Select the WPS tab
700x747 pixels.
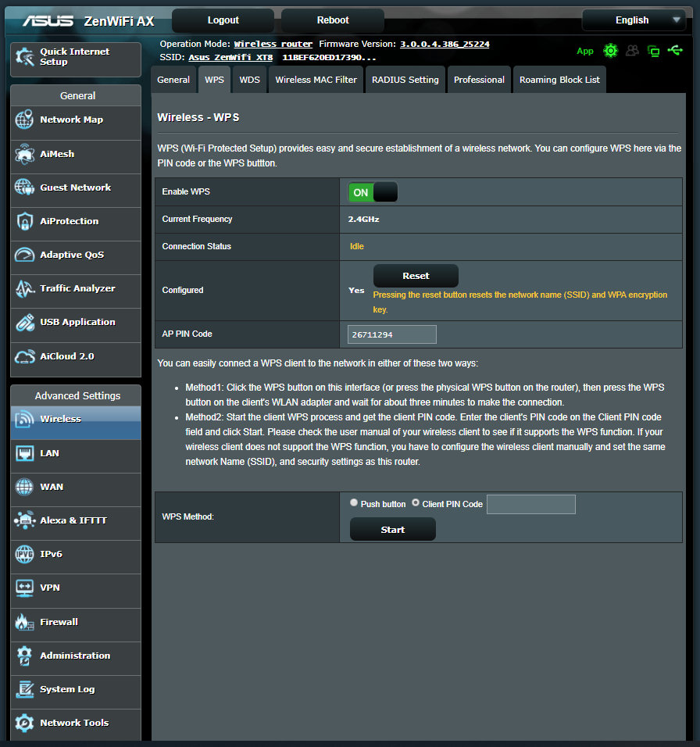click(214, 80)
